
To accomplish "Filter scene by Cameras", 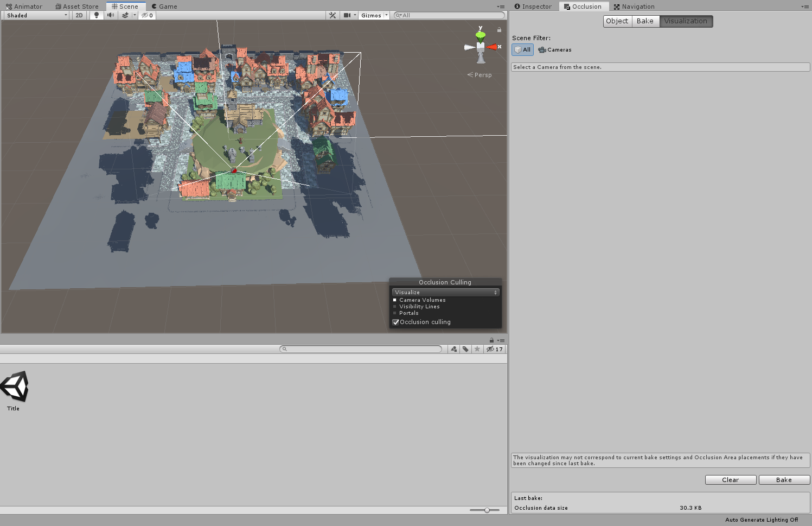I will click(555, 49).
